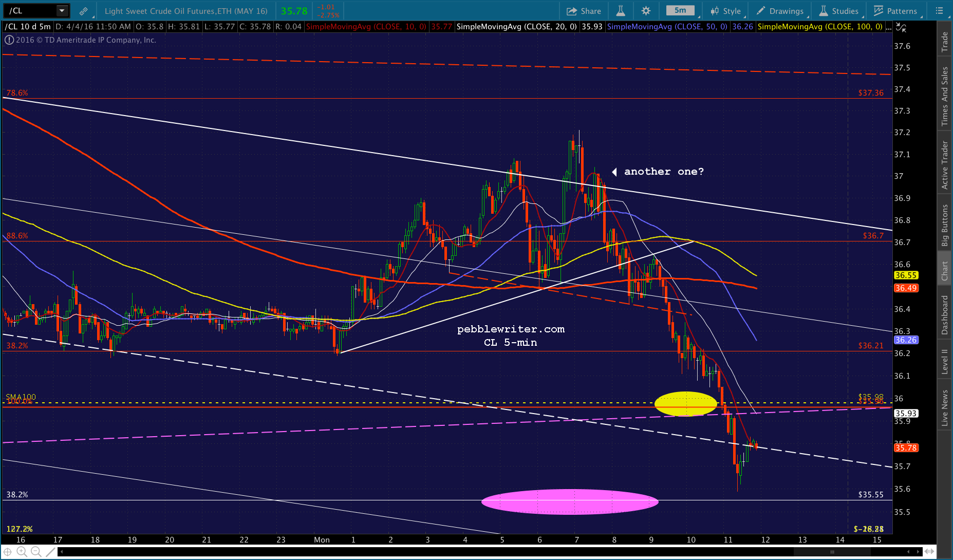
Task: Open the Patterns menu
Action: click(895, 11)
